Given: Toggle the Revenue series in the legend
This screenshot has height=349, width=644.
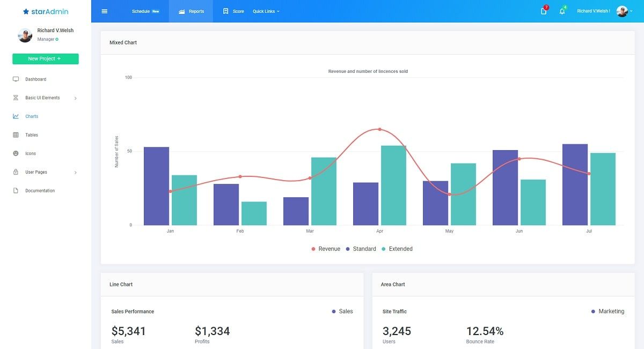Looking at the screenshot, I should [x=326, y=249].
